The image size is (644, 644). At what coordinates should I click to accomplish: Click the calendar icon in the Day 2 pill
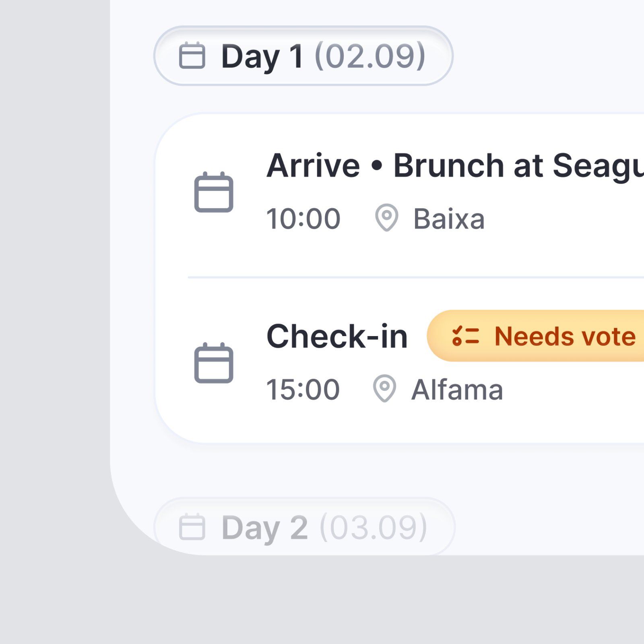192,526
